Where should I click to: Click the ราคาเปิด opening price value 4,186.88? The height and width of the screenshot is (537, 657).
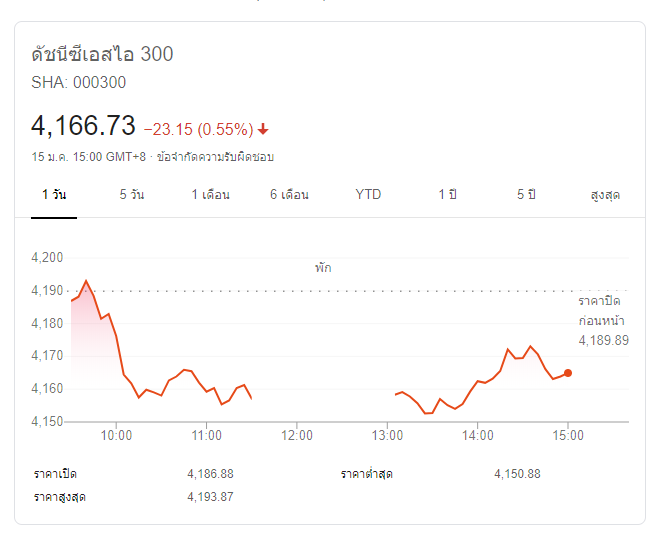click(210, 473)
